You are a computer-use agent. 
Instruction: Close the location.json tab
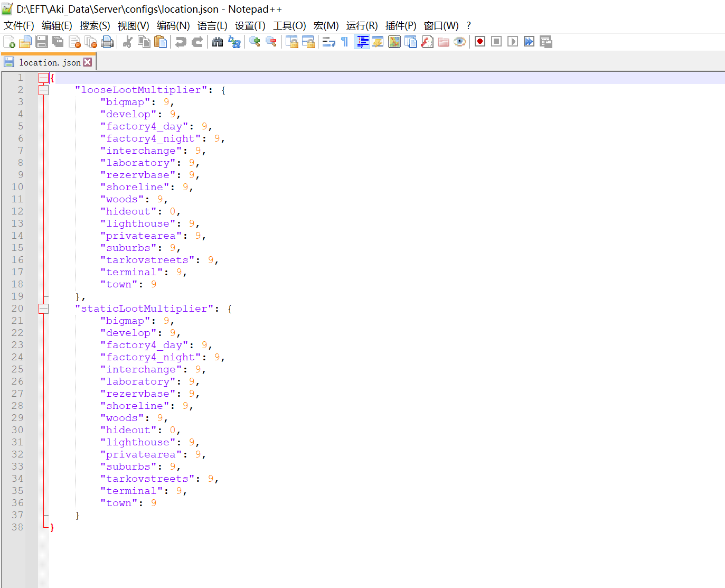[88, 62]
